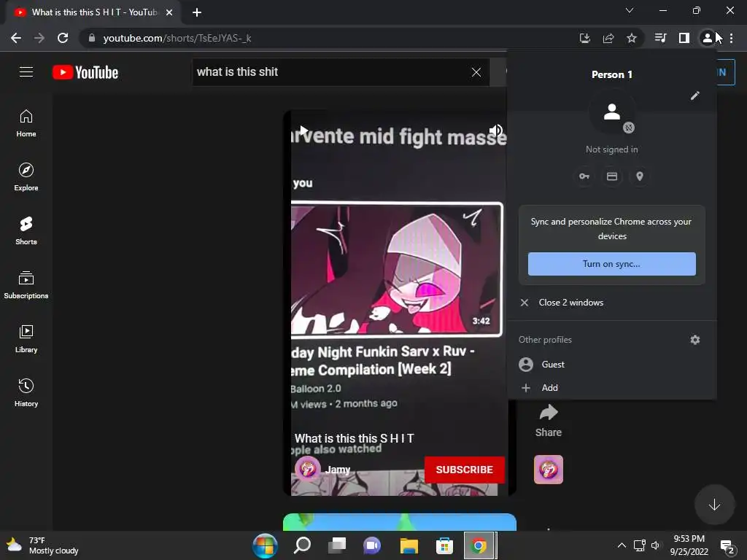Viewport: 747px width, 560px height.
Task: Open clock showing 9:53 PM
Action: click(689, 545)
